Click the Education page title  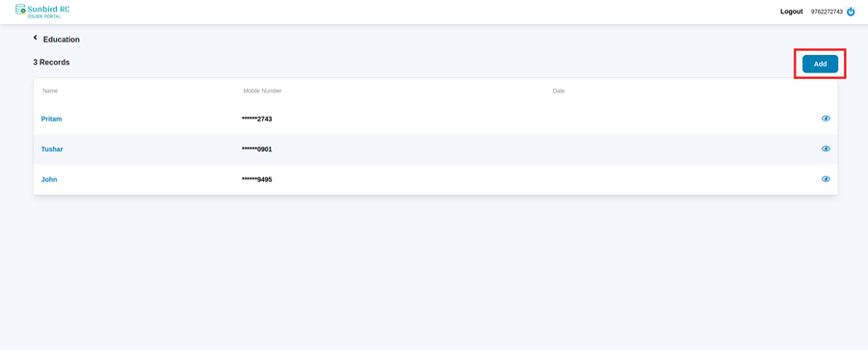pos(62,40)
